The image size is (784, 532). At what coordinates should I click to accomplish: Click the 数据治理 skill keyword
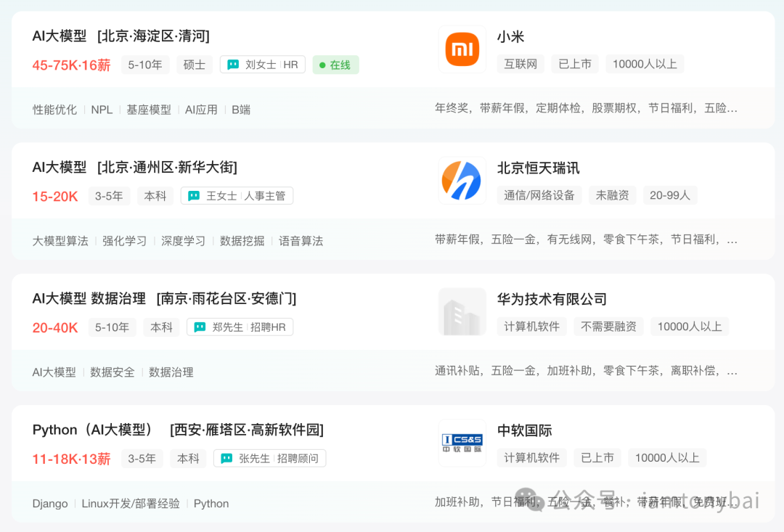[x=171, y=372]
